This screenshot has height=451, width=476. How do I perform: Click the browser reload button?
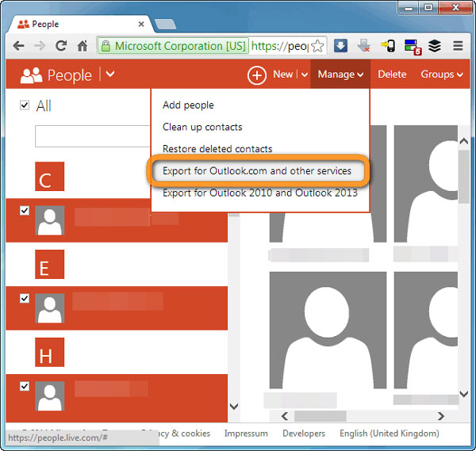pyautogui.click(x=60, y=46)
